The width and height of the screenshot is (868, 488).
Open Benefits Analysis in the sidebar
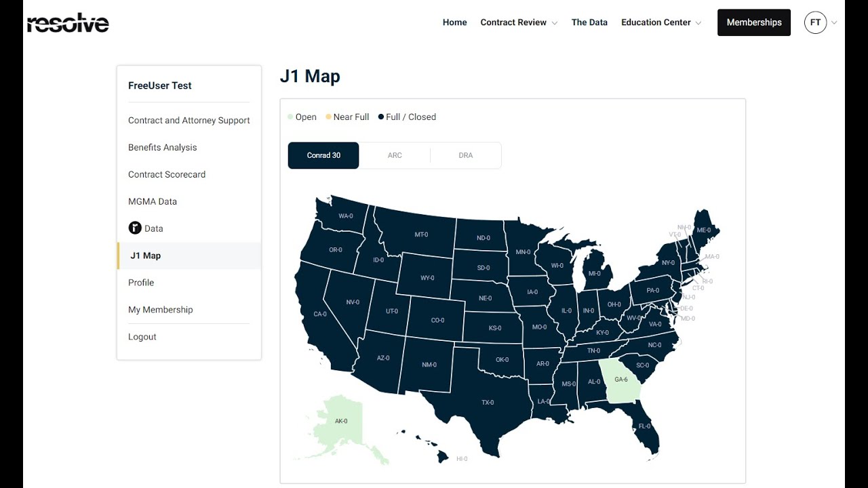pos(163,148)
